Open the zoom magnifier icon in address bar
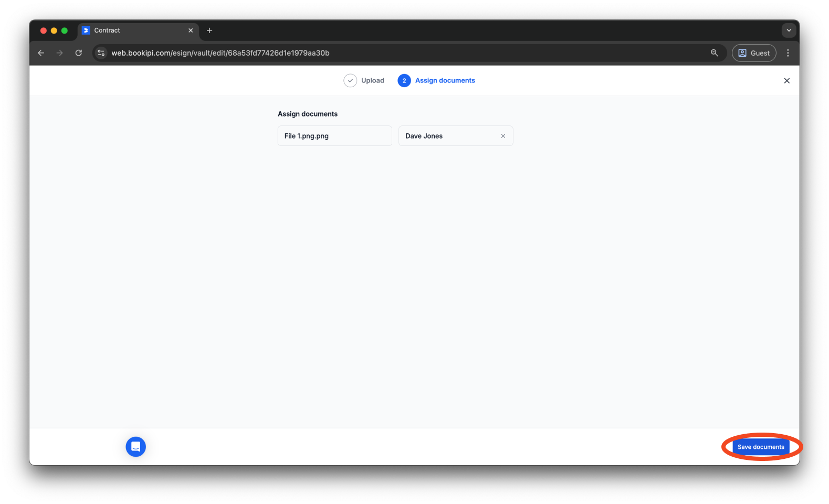 tap(715, 53)
